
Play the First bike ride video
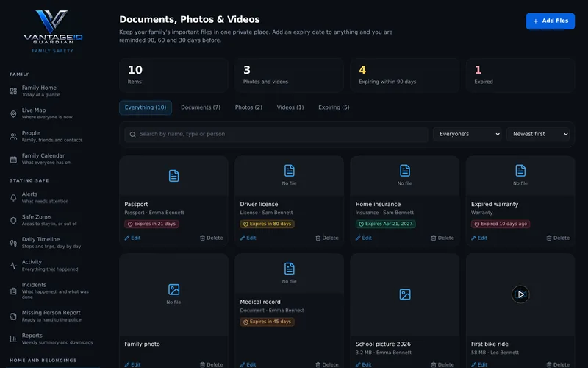(x=520, y=294)
